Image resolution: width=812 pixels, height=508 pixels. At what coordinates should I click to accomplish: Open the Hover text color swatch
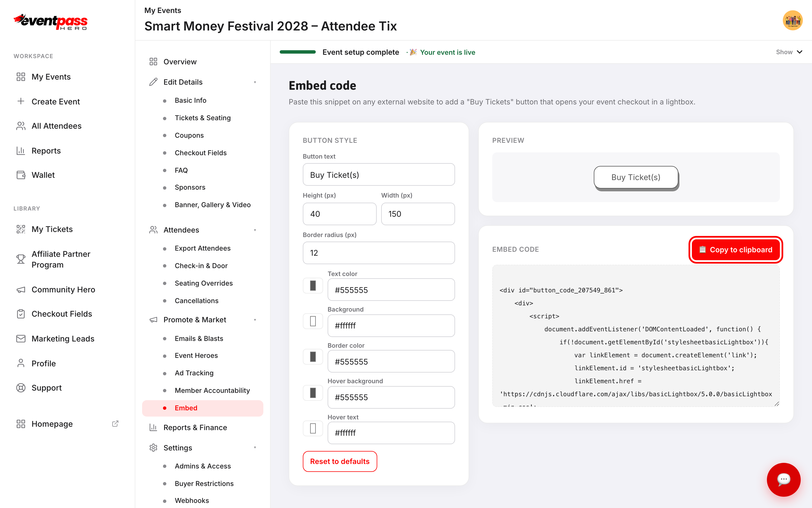(x=313, y=428)
